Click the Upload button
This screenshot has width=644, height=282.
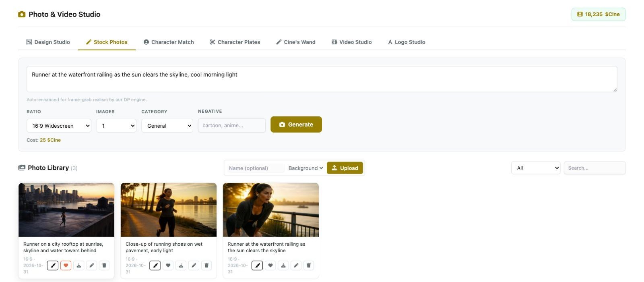click(x=345, y=168)
